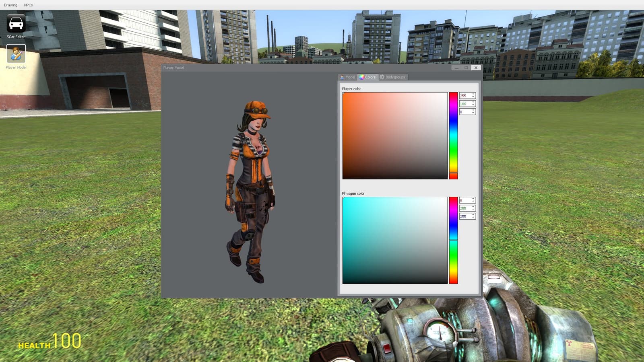Click the Player color red value field
The image size is (644, 362).
(x=467, y=96)
